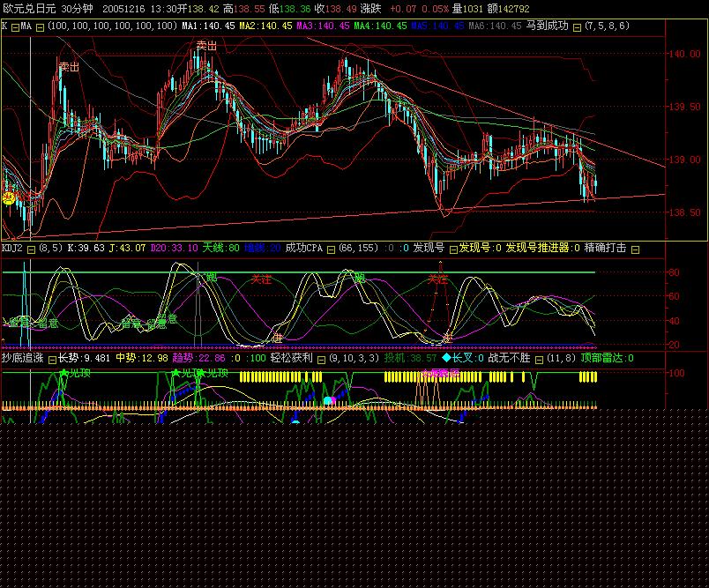Click the magenta 趋势:22.86 reading

tap(199, 359)
